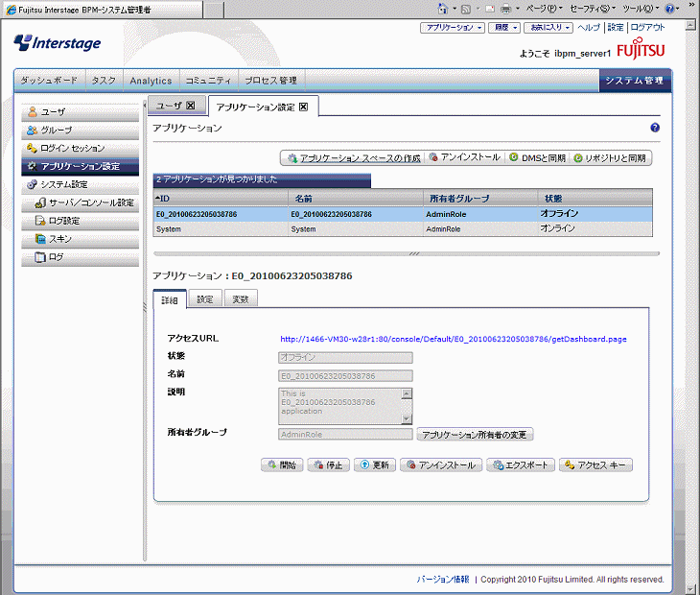
Task: Click the エクスポート button
Action: 521,465
